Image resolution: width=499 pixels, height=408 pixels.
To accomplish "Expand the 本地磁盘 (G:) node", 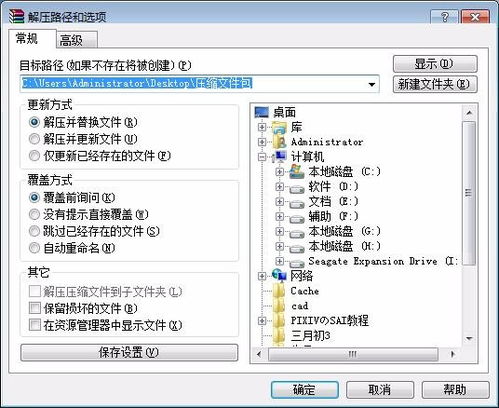I will 280,232.
